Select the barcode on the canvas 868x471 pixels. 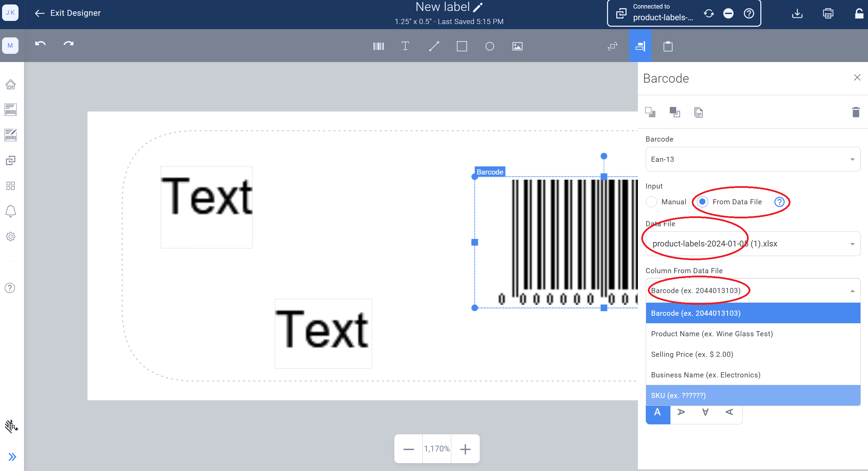[556, 242]
